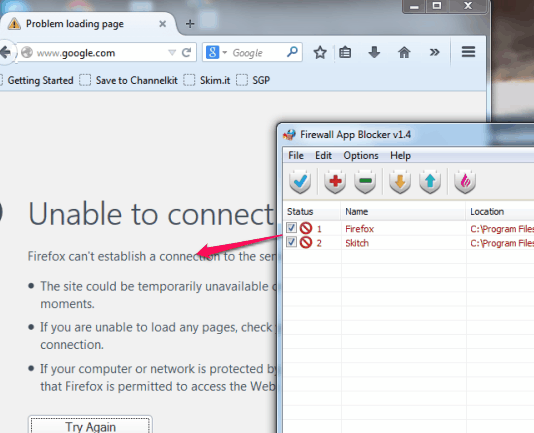Viewport: 534px width, 433px height.
Task: Open the URL bar history dropdown arrow
Action: point(172,52)
